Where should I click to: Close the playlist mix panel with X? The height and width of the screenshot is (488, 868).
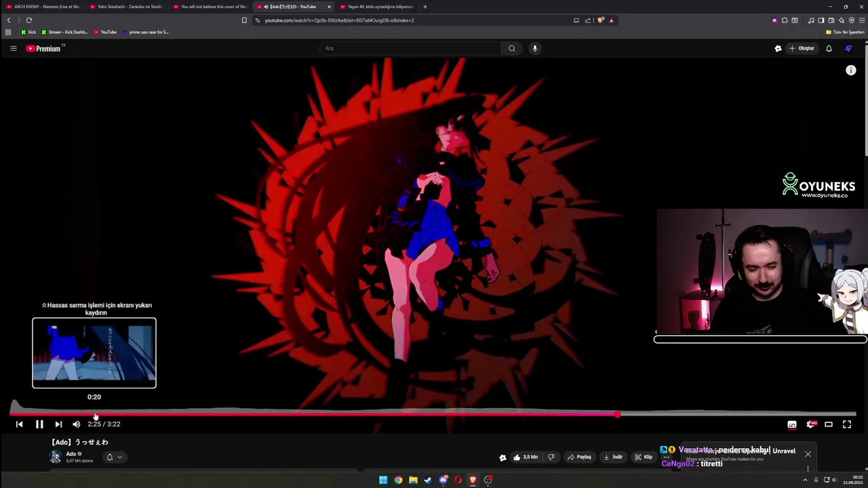808,454
